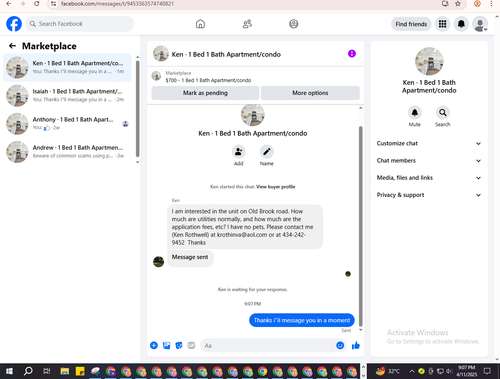Open the notifications bell in top bar
The width and height of the screenshot is (500, 379).
click(461, 24)
